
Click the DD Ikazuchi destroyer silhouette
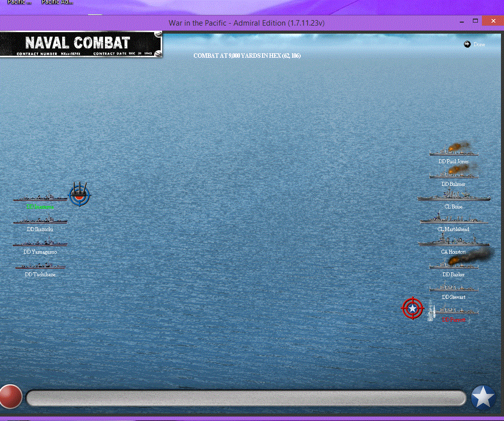pyautogui.click(x=40, y=220)
